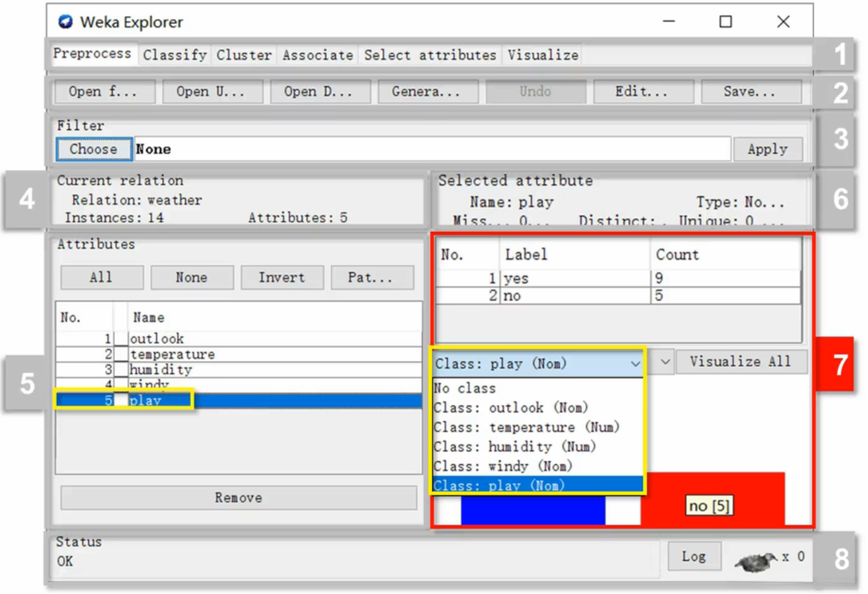Select All attributes button

pyautogui.click(x=102, y=277)
